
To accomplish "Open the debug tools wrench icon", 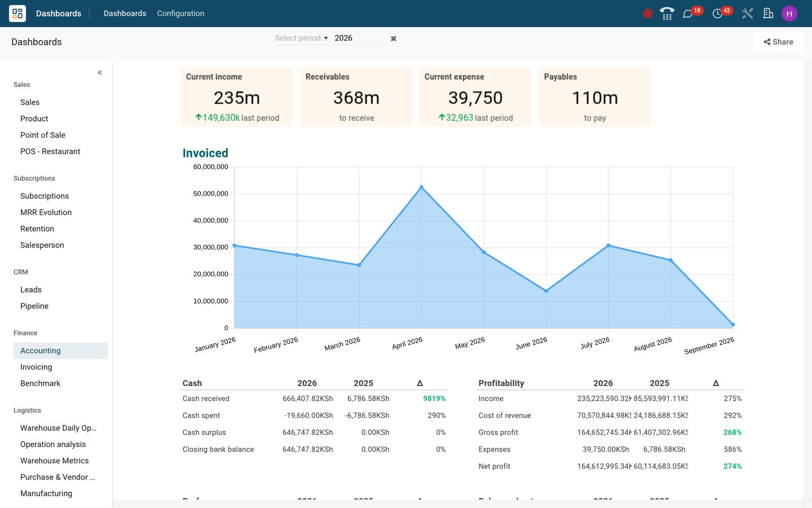I will click(747, 14).
